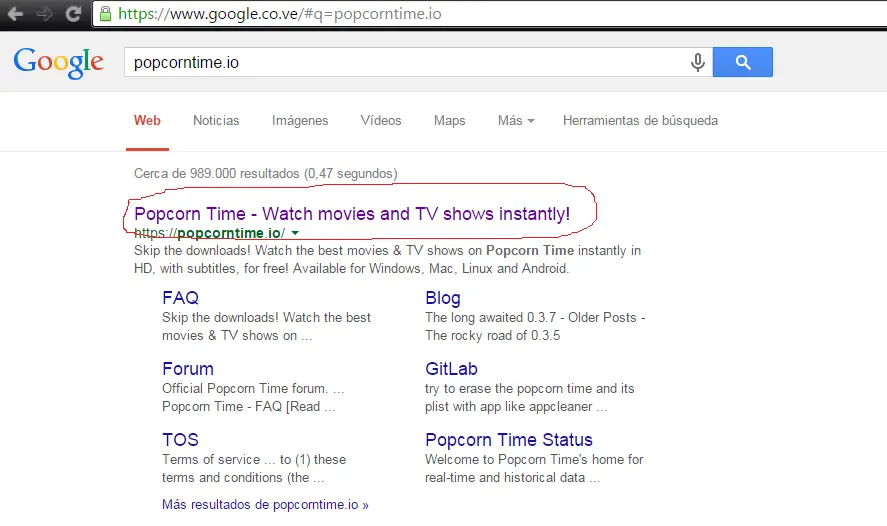The height and width of the screenshot is (526, 887).
Task: Click the green https://popcorntime.io/ URL text
Action: pos(209,233)
